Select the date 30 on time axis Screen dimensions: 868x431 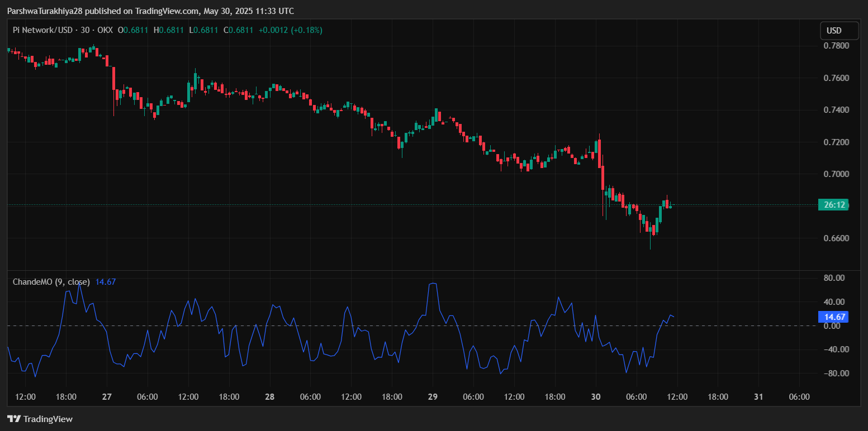click(x=596, y=397)
